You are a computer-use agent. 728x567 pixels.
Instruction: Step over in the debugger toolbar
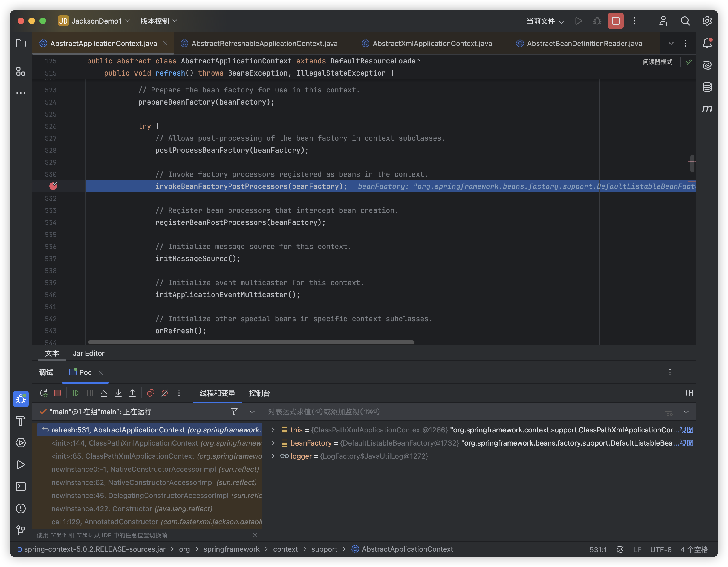(104, 393)
